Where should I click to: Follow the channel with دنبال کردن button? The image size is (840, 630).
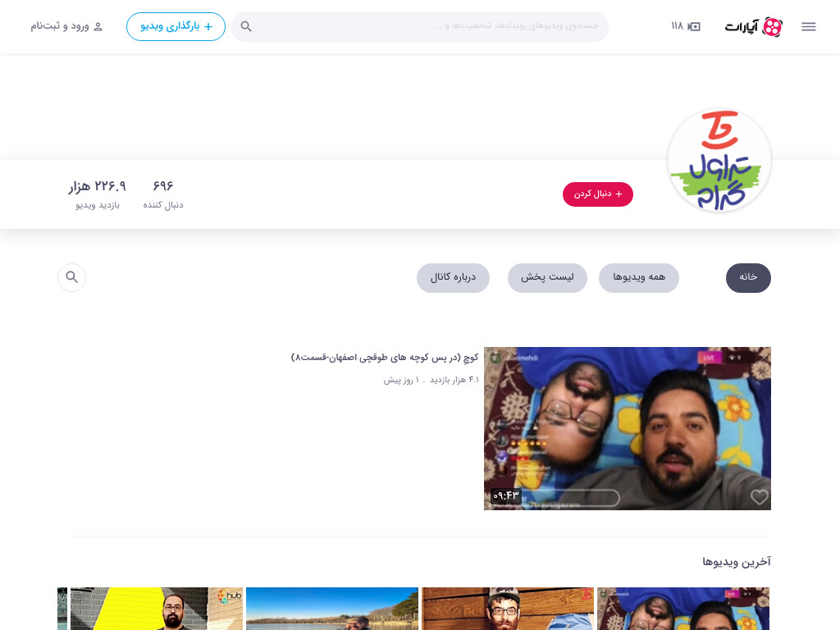tap(598, 194)
